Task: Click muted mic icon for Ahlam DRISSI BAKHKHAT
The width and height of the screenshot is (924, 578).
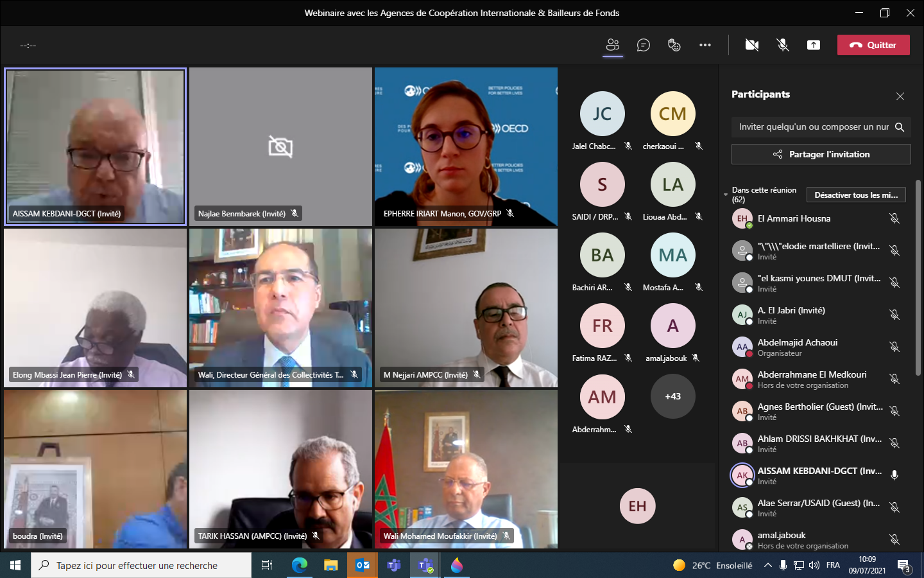Action: [x=894, y=443]
